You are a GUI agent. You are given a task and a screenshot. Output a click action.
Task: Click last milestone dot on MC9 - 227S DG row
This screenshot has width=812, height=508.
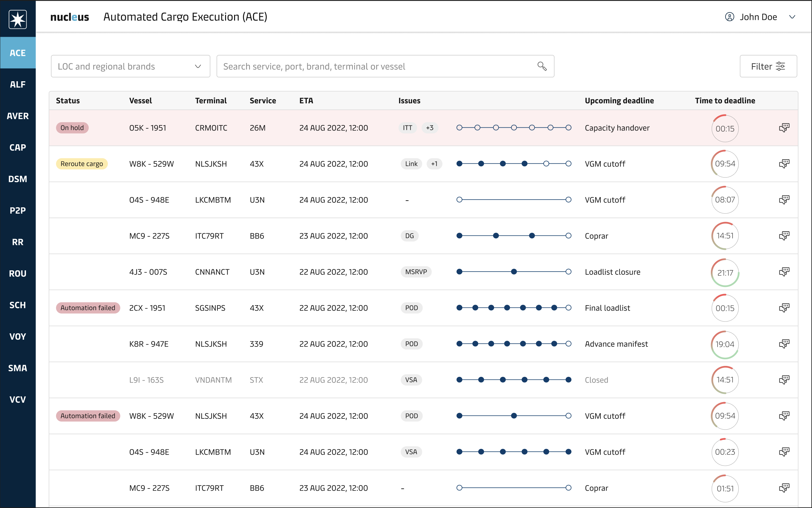point(568,236)
